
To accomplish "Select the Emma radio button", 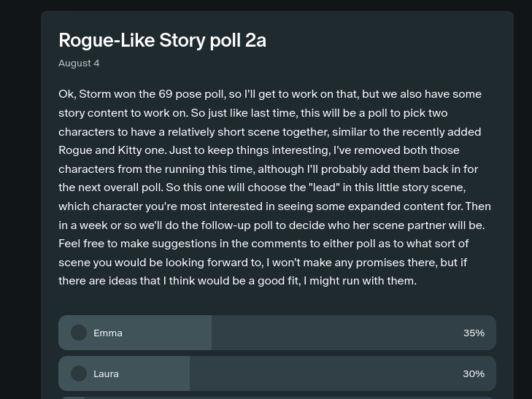I will [79, 333].
